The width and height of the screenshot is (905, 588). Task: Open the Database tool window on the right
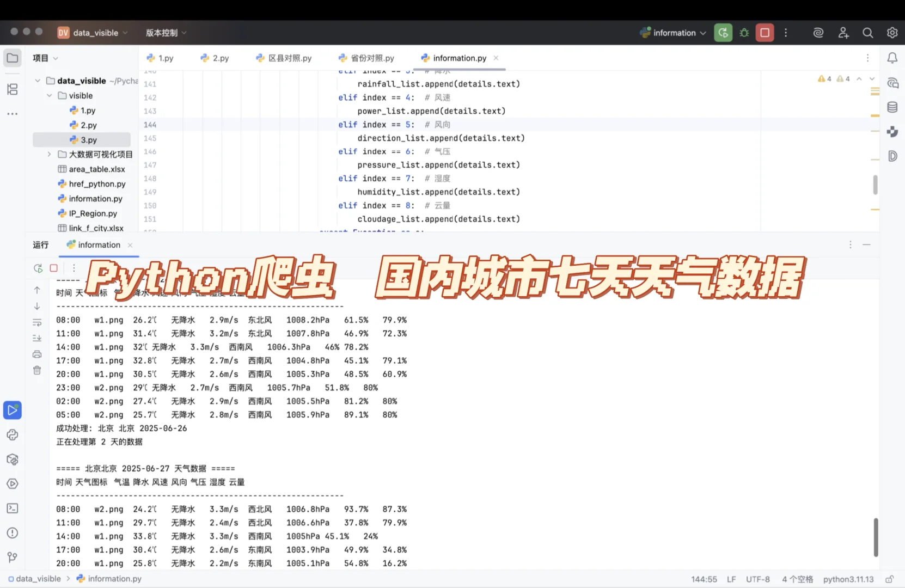[x=892, y=107]
